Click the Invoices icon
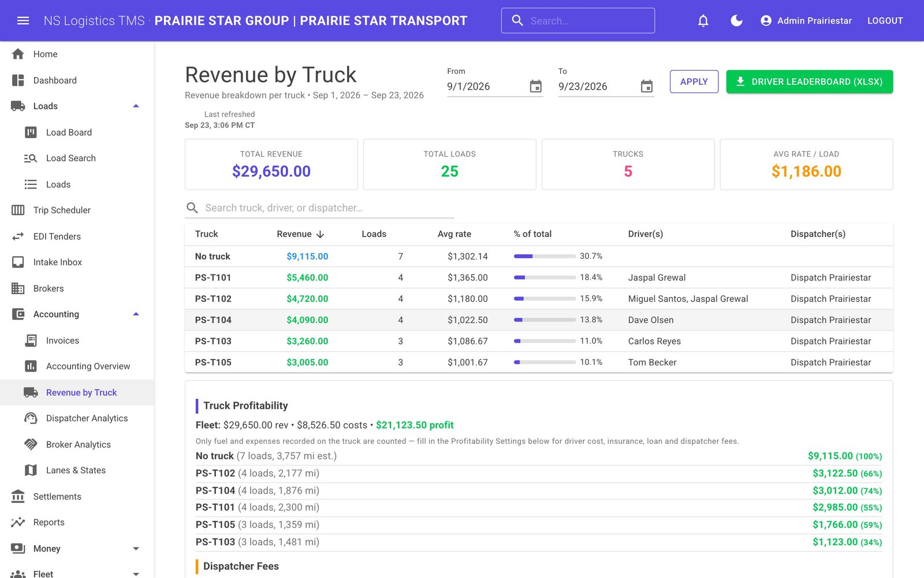Screen dimensions: 924x578 [x=31, y=340]
